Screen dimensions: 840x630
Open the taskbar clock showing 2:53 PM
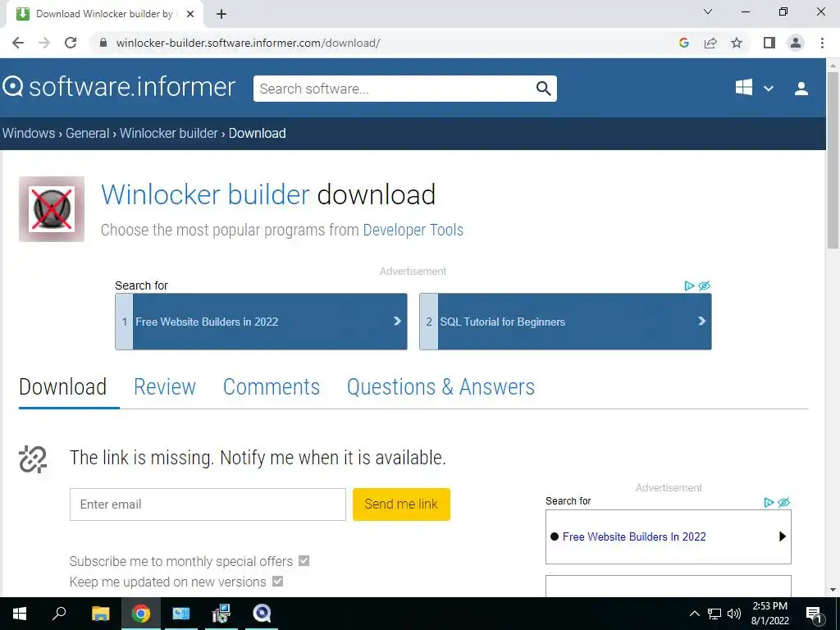click(x=769, y=614)
